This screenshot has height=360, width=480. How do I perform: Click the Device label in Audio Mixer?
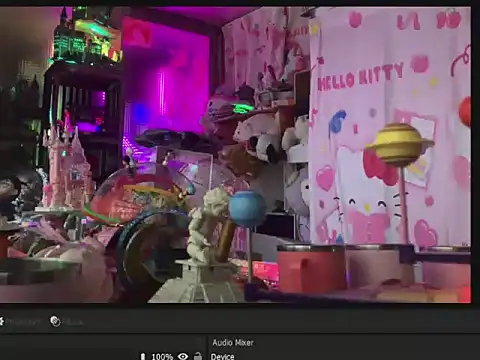[223, 357]
